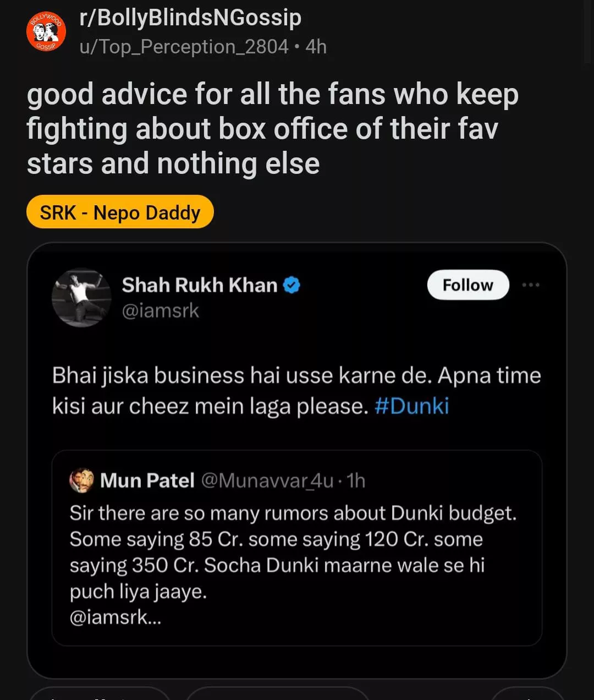This screenshot has width=594, height=700.
Task: Tap the @iamsrk handle under the name
Action: (x=160, y=311)
